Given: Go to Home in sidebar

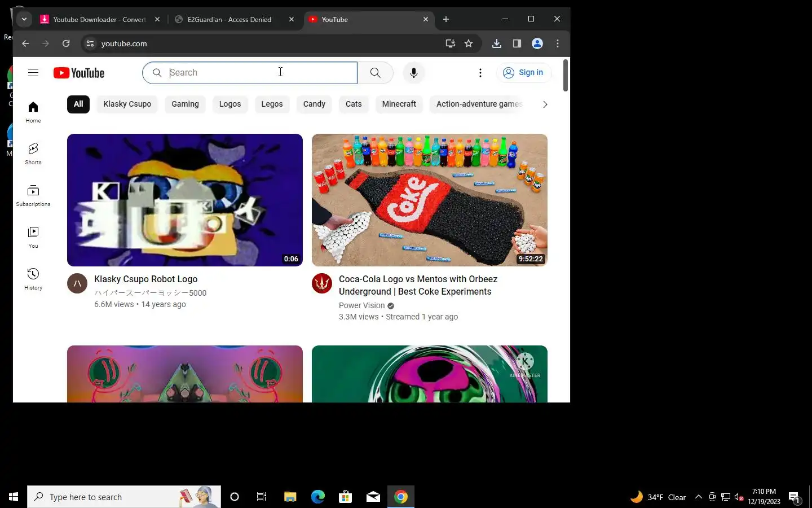Looking at the screenshot, I should (33, 112).
